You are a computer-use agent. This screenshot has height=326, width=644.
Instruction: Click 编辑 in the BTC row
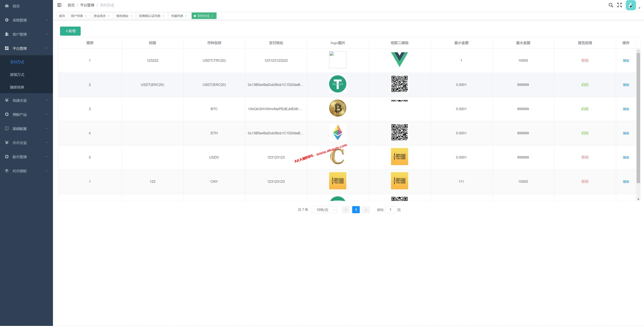coord(626,109)
